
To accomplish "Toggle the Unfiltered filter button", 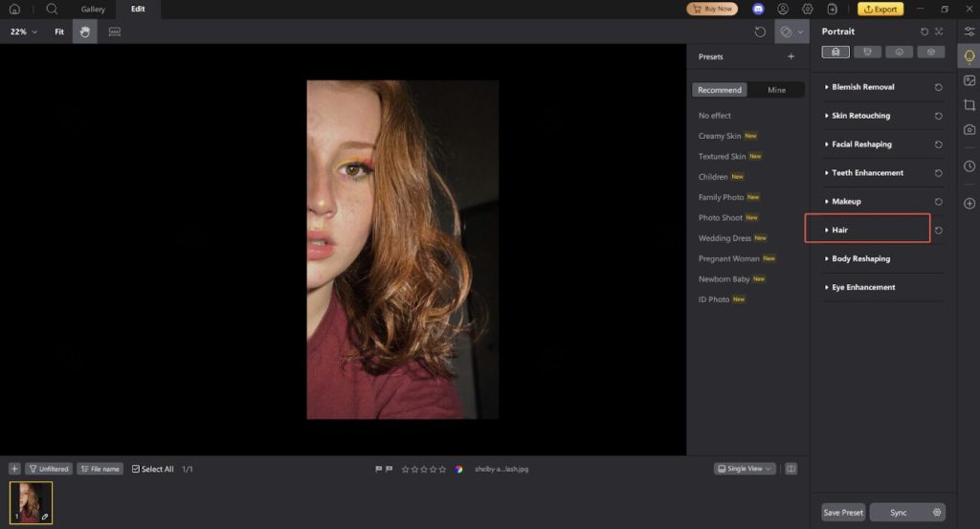I will tap(49, 469).
